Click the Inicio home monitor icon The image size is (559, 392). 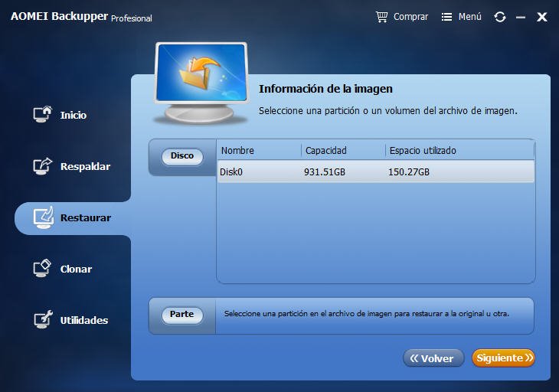point(42,114)
